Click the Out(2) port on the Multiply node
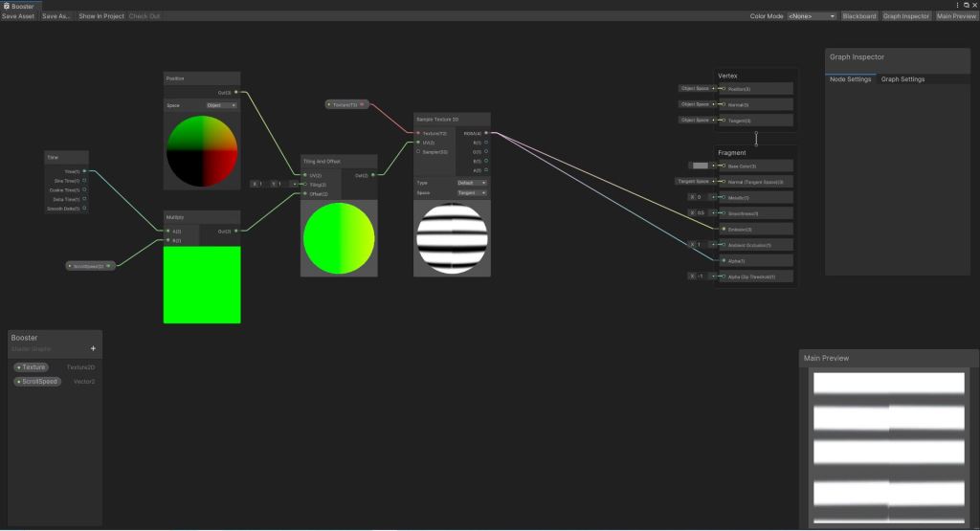 tap(235, 231)
